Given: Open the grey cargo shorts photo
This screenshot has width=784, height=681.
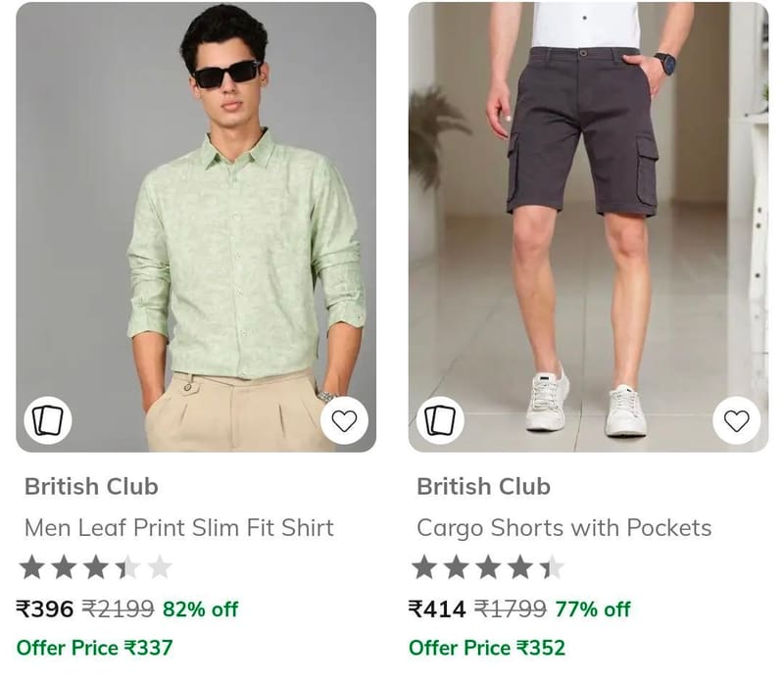Looking at the screenshot, I should (589, 227).
